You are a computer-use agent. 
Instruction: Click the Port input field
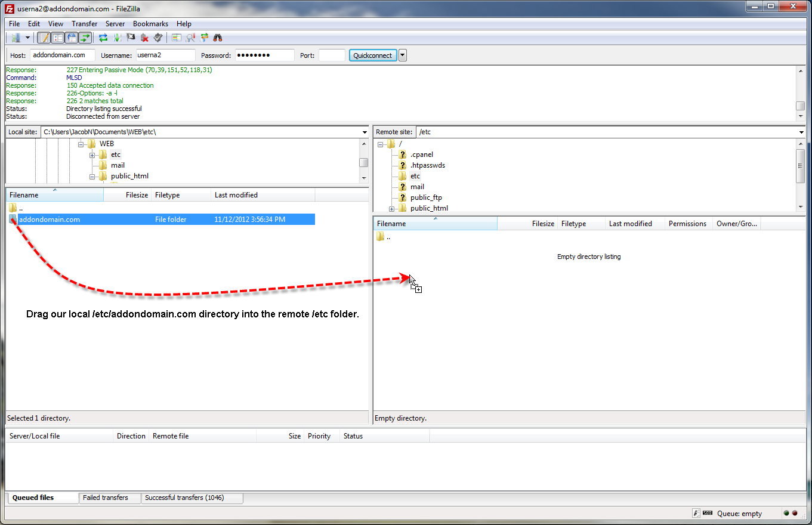point(332,55)
